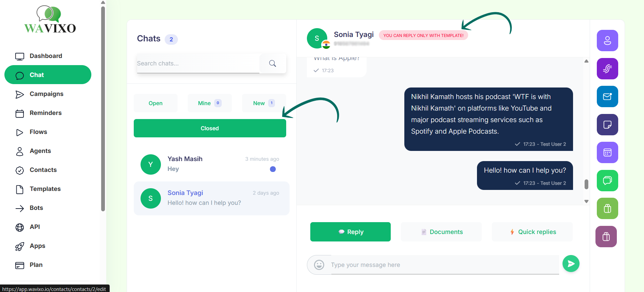Click the search chats magnifier icon
Image resolution: width=644 pixels, height=292 pixels.
pos(273,63)
